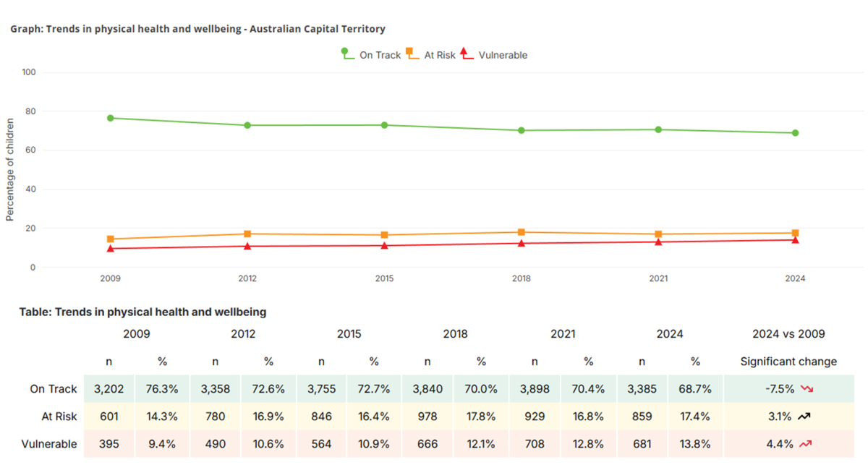Click the On Track 2024 data point
868x465 pixels.
click(795, 133)
